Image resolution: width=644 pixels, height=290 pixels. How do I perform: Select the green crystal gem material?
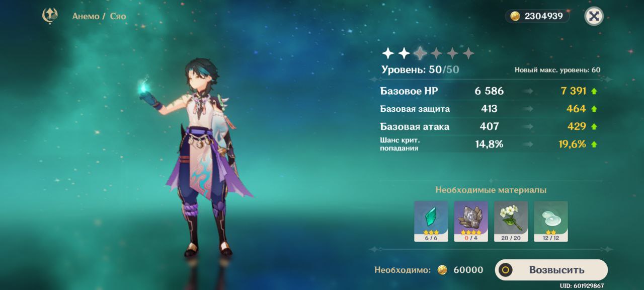click(431, 221)
